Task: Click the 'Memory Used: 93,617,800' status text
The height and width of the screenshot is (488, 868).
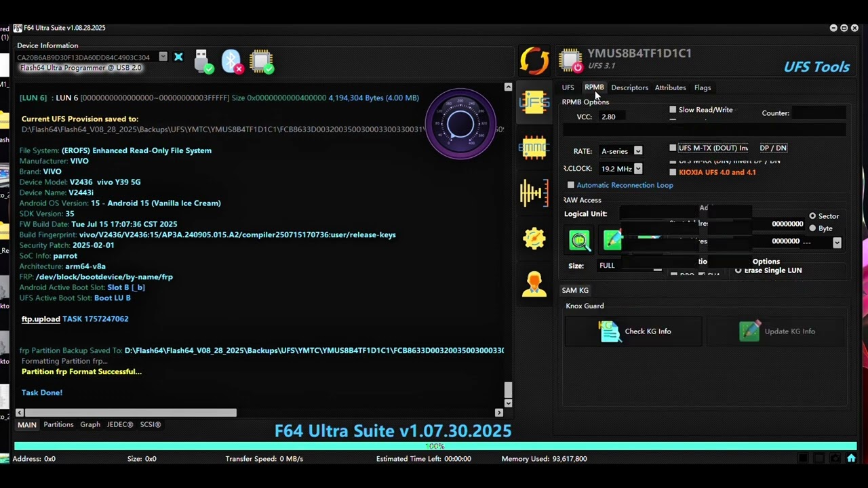Action: pyautogui.click(x=545, y=459)
